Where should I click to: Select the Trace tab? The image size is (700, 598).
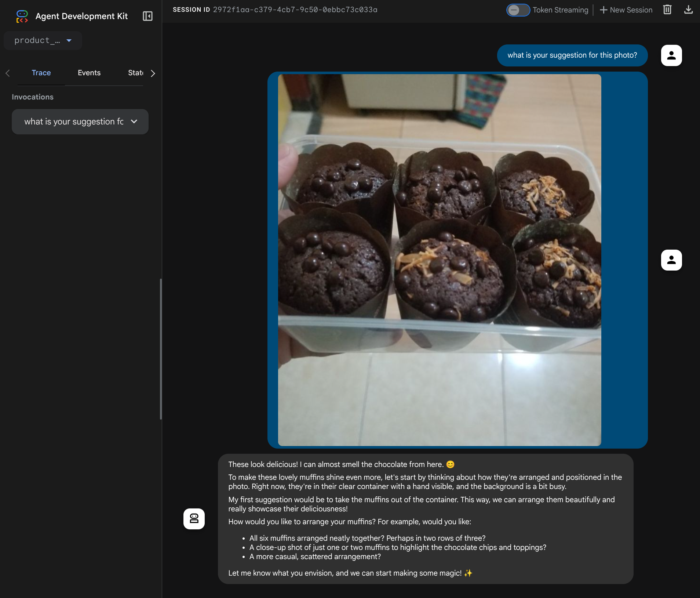click(x=41, y=73)
